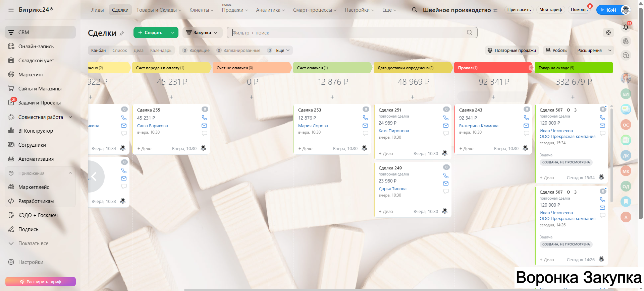Click the robot avatar on Сделка 255 card
The image size is (644, 291).
point(203,148)
